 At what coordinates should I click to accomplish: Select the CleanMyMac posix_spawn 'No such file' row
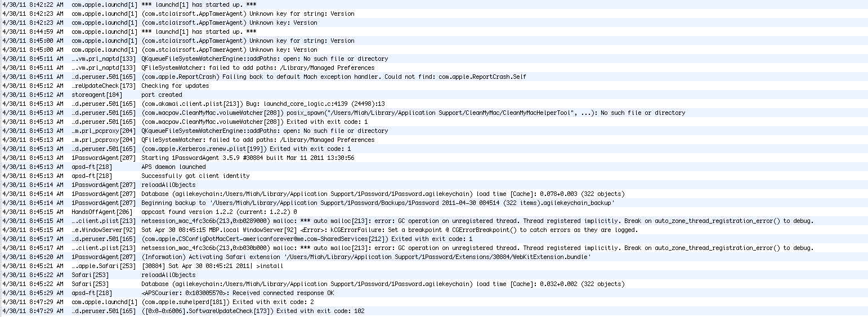point(434,113)
